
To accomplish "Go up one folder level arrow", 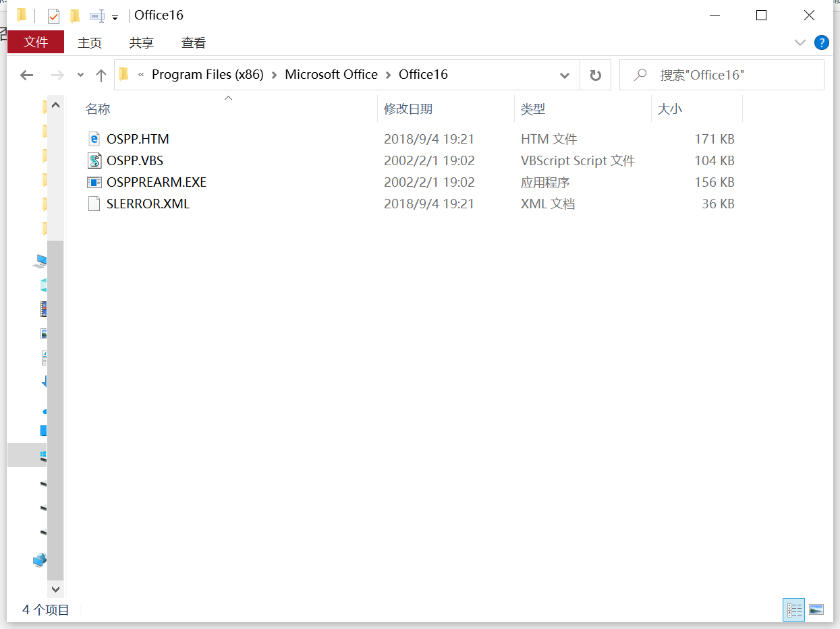I will point(101,75).
